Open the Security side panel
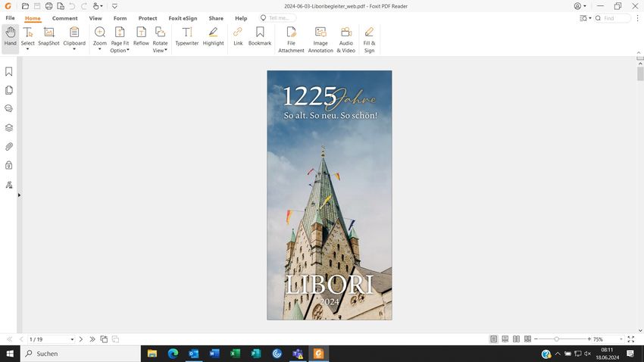 coord(8,165)
